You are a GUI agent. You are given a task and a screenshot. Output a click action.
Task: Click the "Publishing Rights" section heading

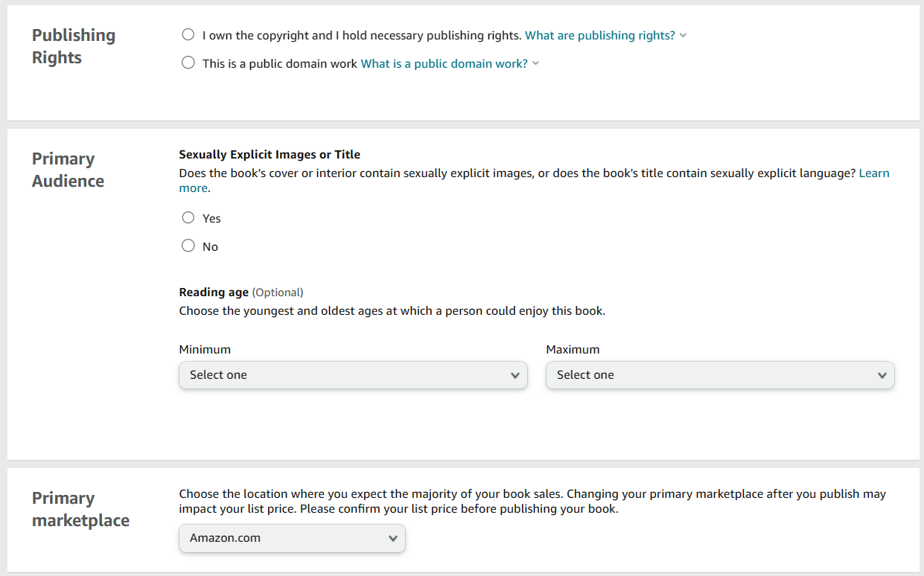[73, 46]
